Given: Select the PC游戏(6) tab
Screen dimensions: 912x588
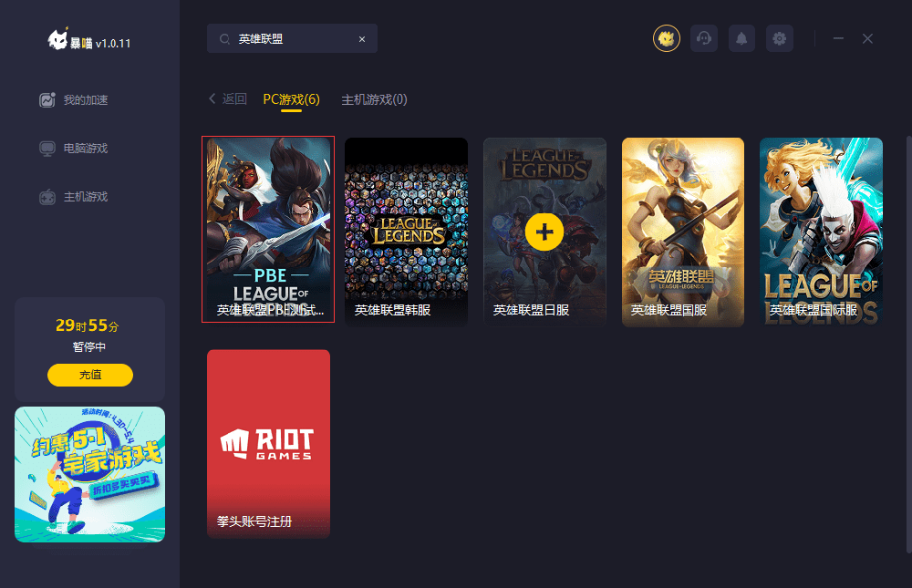Looking at the screenshot, I should point(292,99).
